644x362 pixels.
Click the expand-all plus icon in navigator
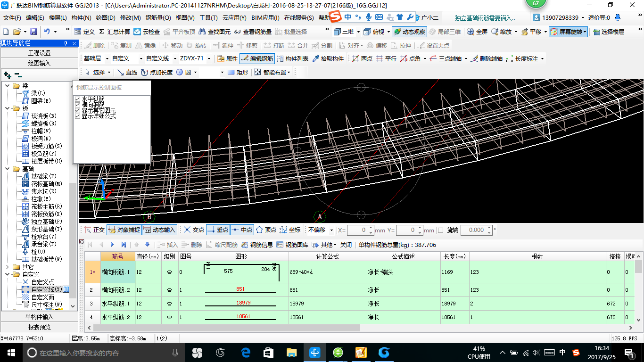point(7,75)
